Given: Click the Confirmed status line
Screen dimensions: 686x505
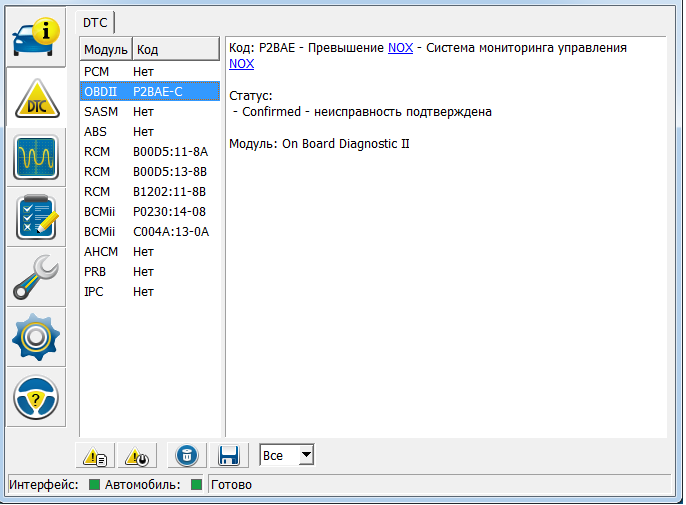Looking at the screenshot, I should 362,112.
